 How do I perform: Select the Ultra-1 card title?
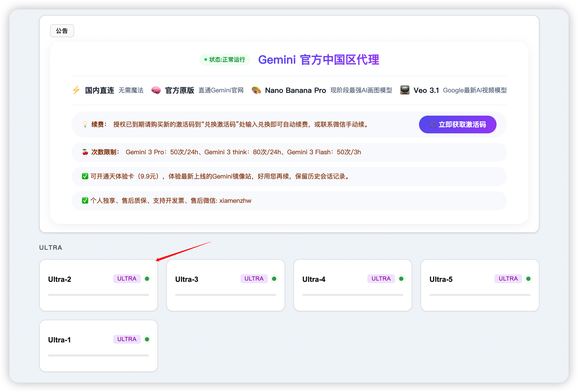60,340
